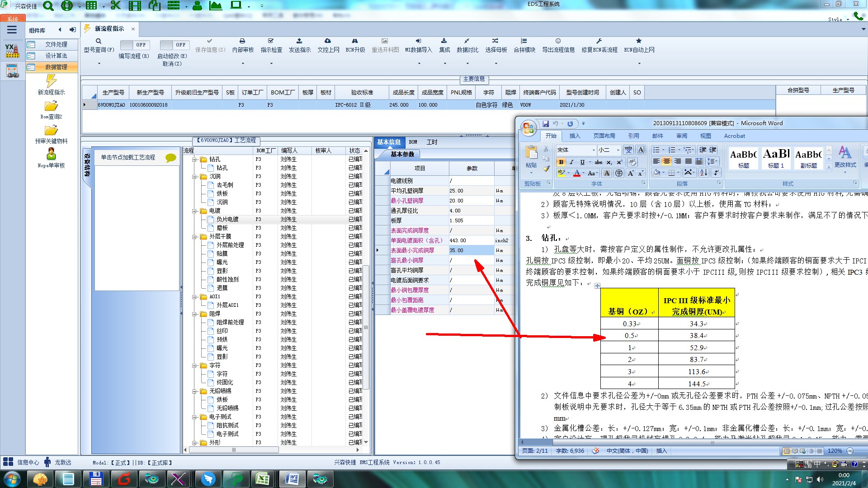Click 修复ECN丢流程 wrench button
This screenshot has height=488, width=868.
[x=599, y=46]
